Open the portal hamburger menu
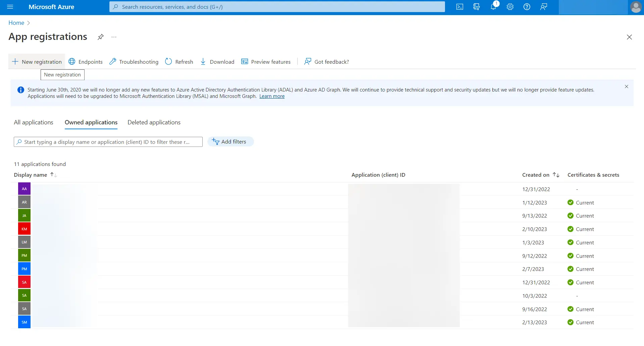 pos(10,7)
